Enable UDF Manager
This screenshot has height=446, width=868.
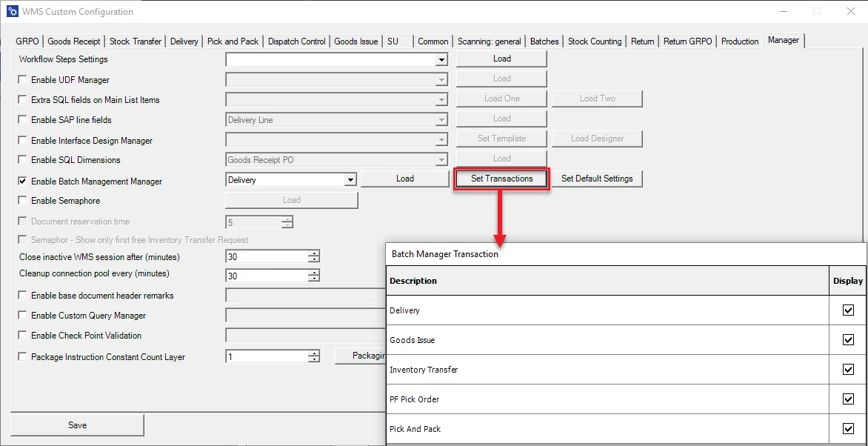tap(22, 79)
